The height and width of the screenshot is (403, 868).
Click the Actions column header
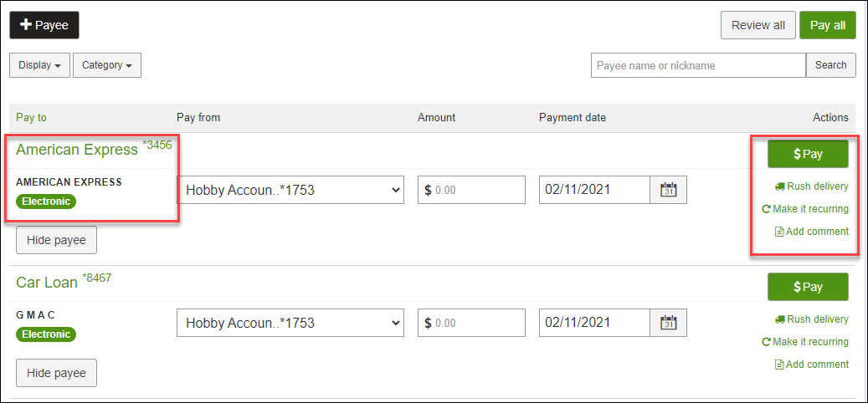(x=830, y=117)
